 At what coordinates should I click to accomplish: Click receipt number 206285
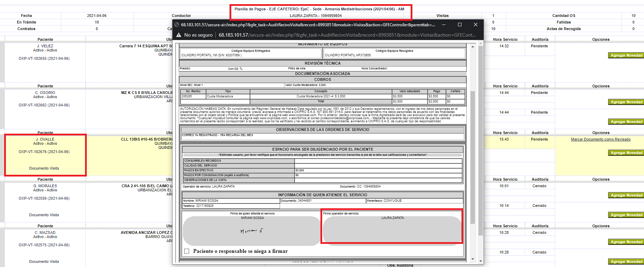tap(187, 96)
